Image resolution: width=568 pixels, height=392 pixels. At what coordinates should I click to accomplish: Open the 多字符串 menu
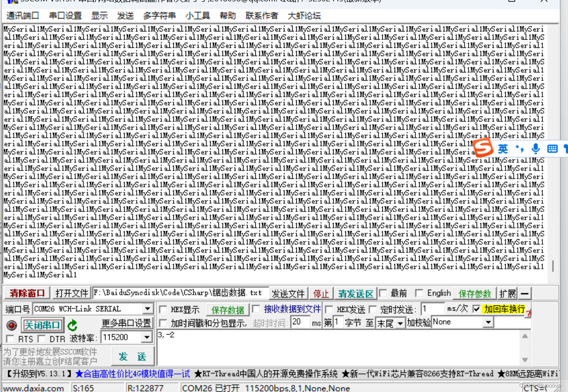pos(159,16)
